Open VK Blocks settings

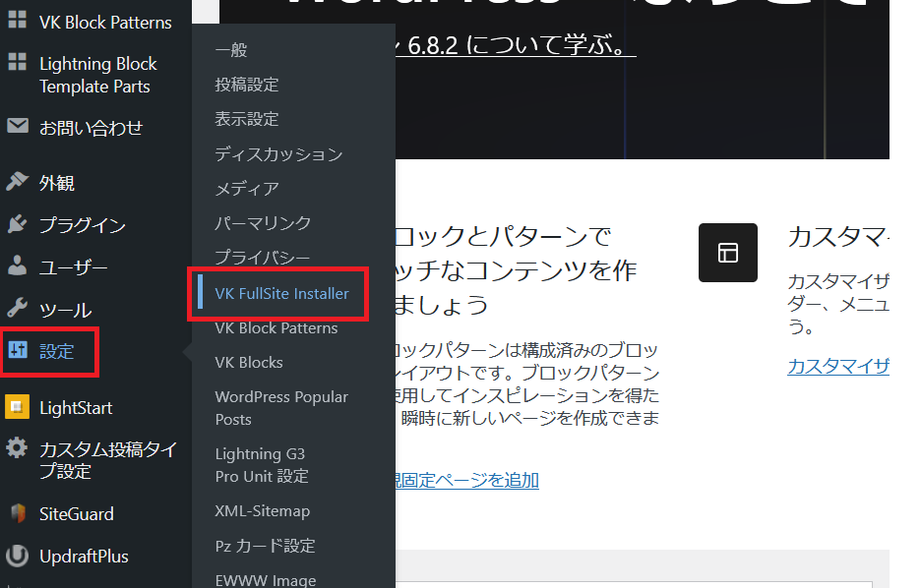point(249,363)
